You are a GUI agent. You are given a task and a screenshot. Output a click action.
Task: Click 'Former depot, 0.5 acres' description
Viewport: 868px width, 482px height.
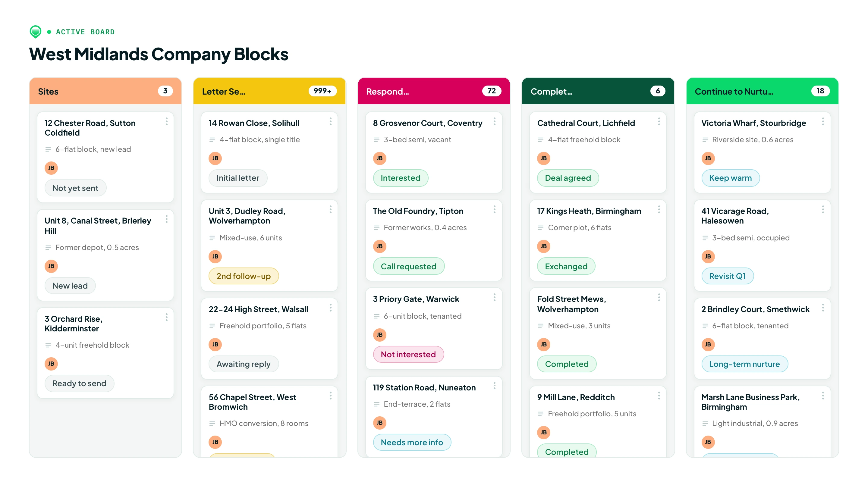[97, 247]
